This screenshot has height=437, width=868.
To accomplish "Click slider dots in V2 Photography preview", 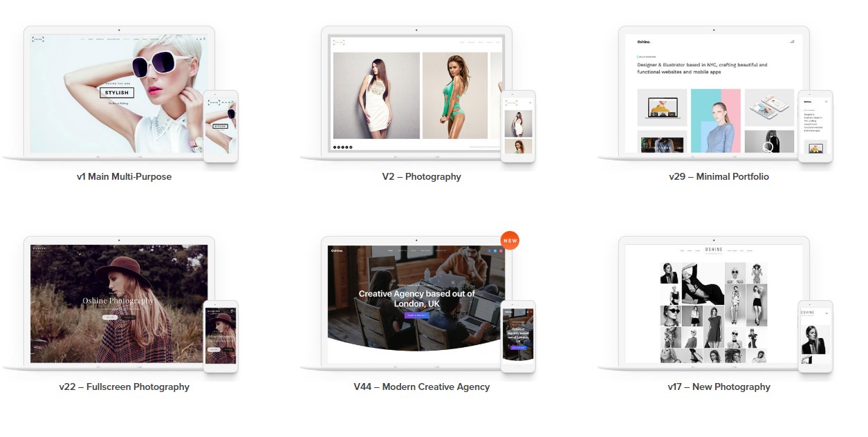I will click(342, 147).
